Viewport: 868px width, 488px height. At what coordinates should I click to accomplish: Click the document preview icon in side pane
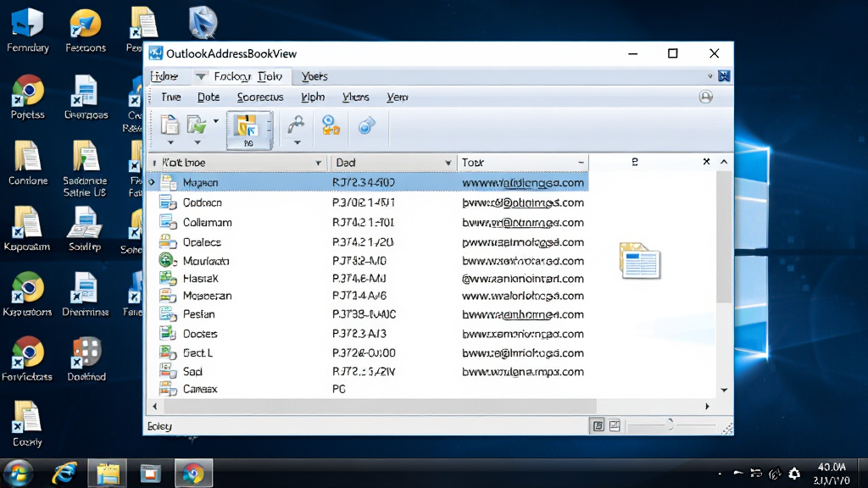coord(640,260)
